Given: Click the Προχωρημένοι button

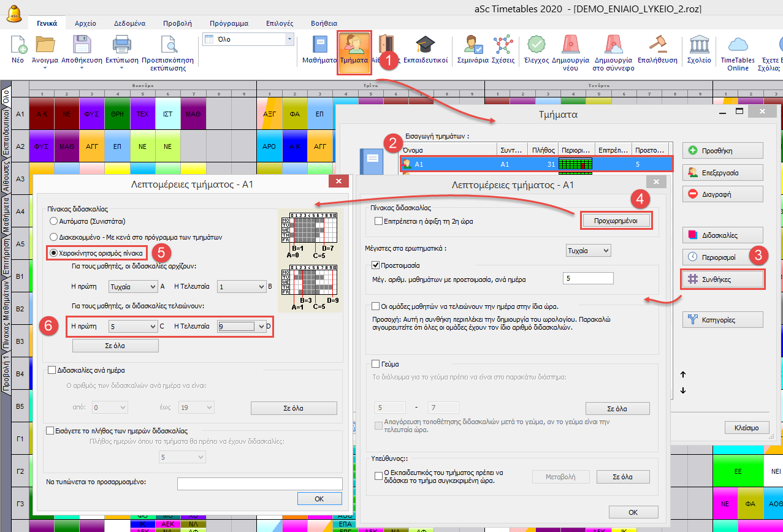Looking at the screenshot, I should 615,221.
